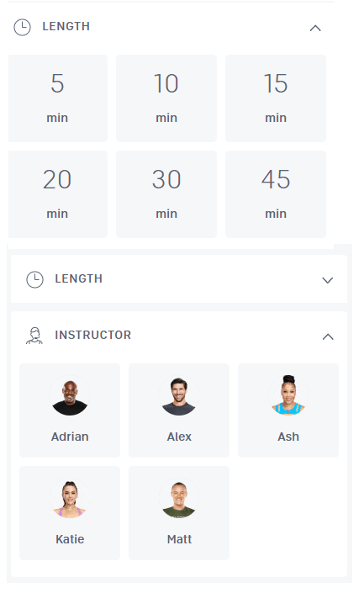Click the Katie name label
Viewport: 364px width, 593px height.
[70, 539]
